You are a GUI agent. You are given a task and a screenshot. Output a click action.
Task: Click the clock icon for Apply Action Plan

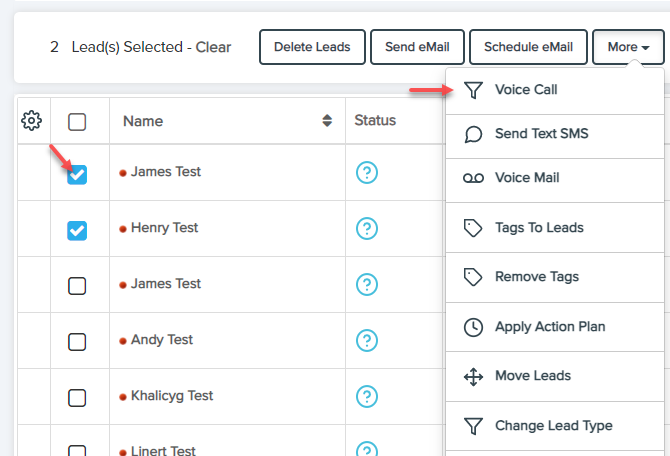[474, 327]
